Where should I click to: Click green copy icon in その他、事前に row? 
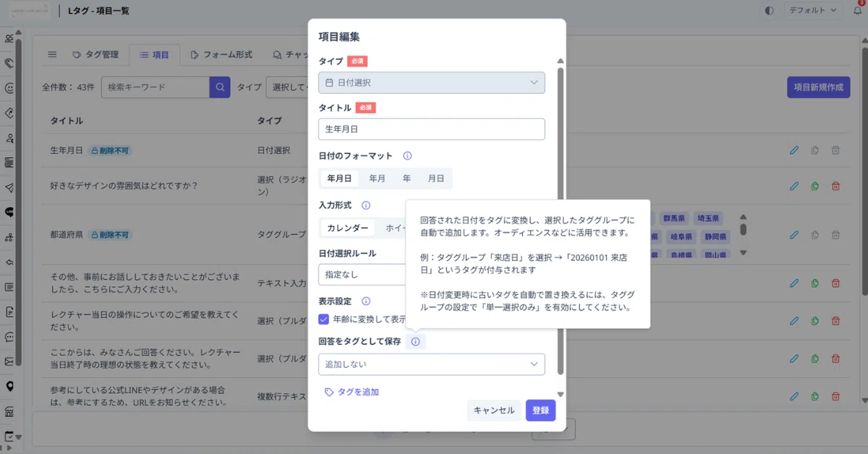pos(815,283)
